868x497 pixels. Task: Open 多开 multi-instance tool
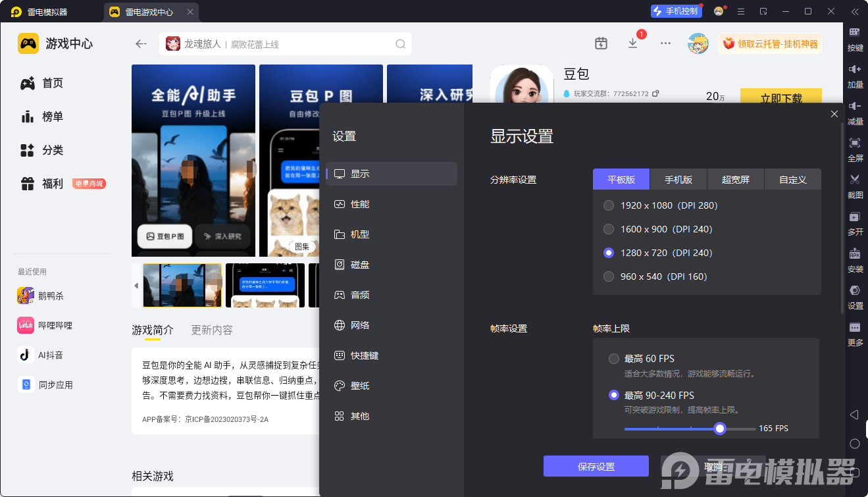855,217
